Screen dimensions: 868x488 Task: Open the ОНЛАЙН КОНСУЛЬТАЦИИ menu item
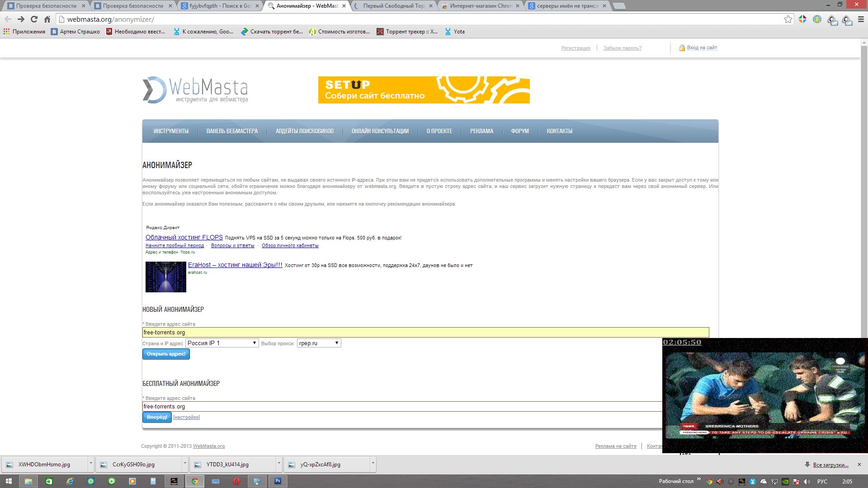click(380, 131)
